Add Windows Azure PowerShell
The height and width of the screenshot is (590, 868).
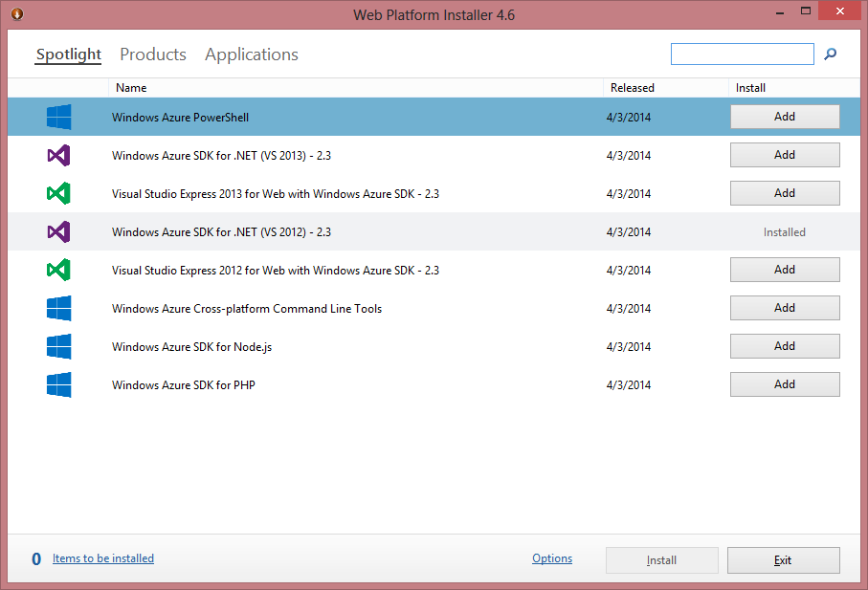785,117
